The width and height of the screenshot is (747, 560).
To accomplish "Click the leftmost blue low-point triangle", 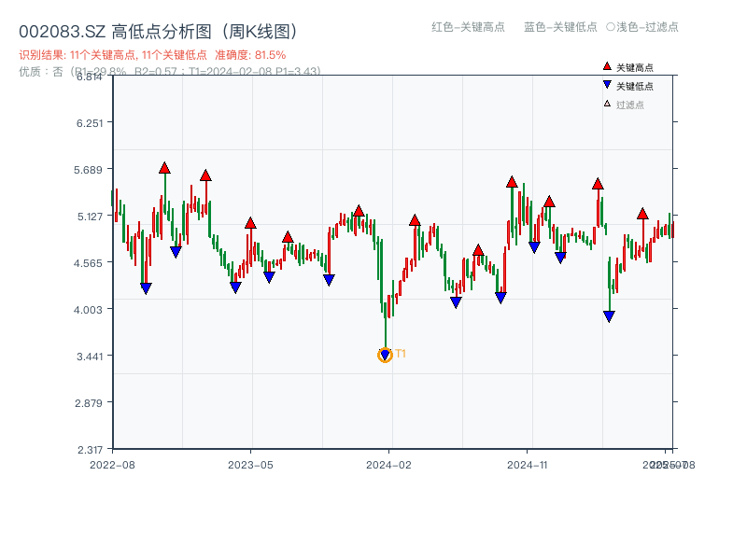I will point(146,288).
